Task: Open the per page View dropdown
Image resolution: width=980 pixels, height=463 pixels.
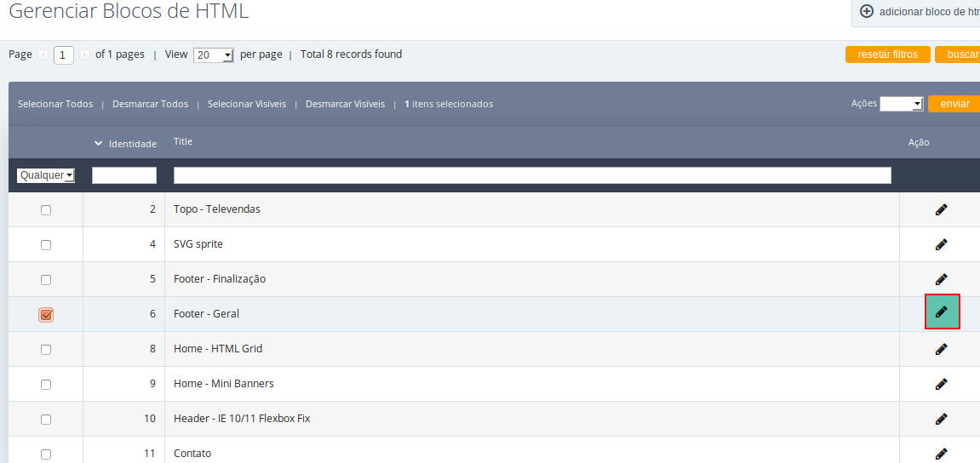Action: (214, 55)
